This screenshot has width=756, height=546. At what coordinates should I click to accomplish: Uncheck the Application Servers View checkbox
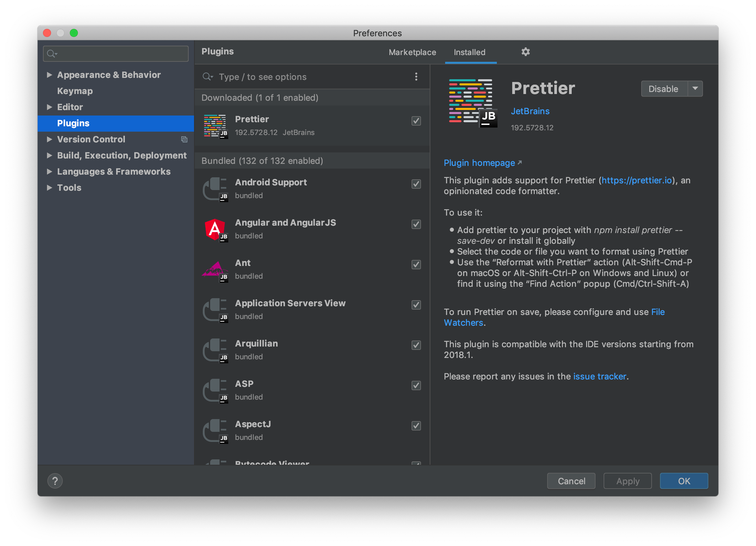(x=416, y=305)
